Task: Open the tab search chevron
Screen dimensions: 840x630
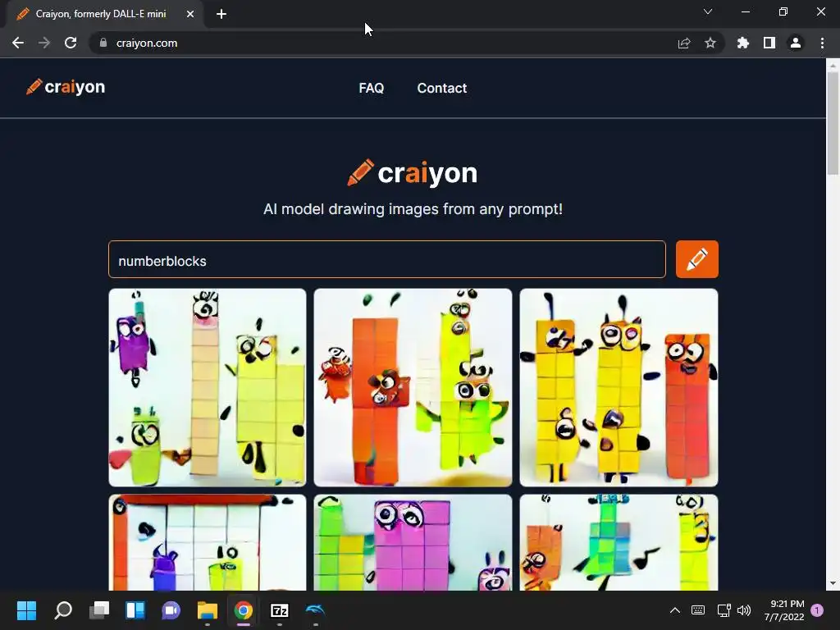Action: click(x=708, y=11)
